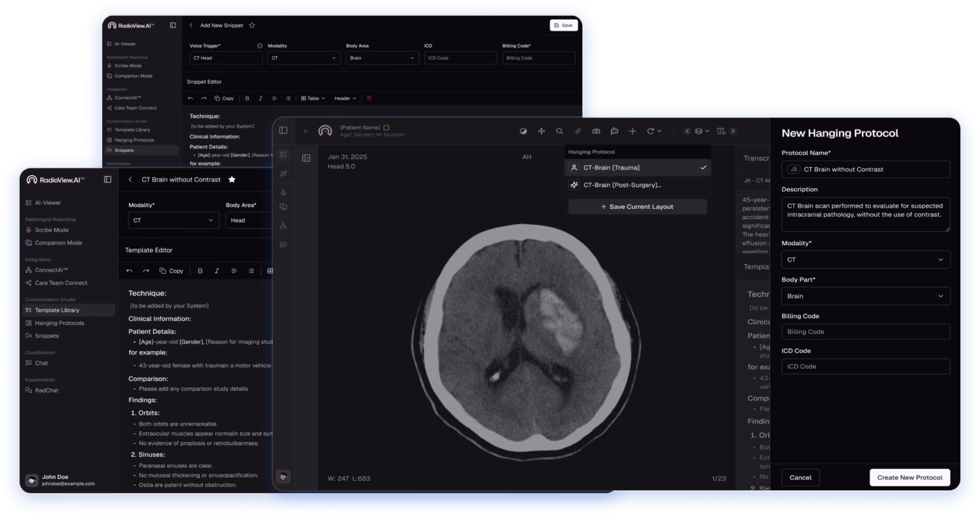Screen dimensions: 980x517
Task: Click the red delete icon in Snippet Editor
Action: pos(369,98)
